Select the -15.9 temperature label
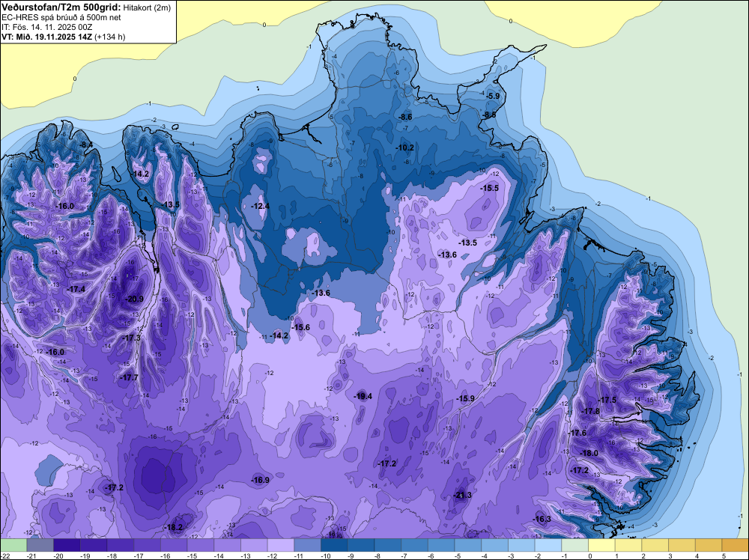 pyautogui.click(x=465, y=398)
